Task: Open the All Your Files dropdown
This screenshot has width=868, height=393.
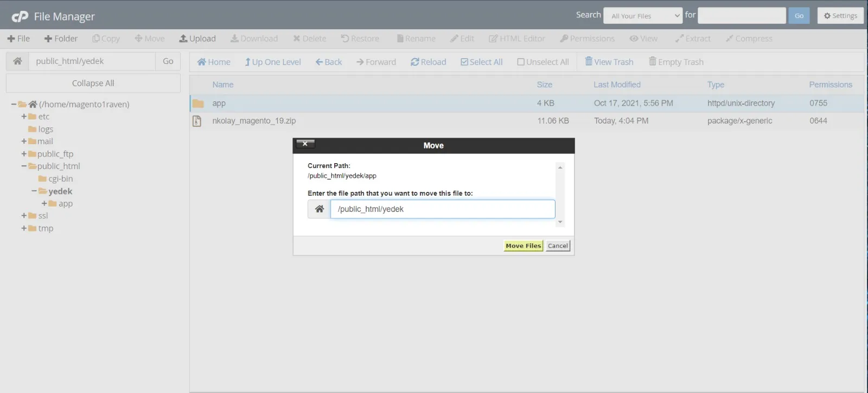Action: [643, 16]
